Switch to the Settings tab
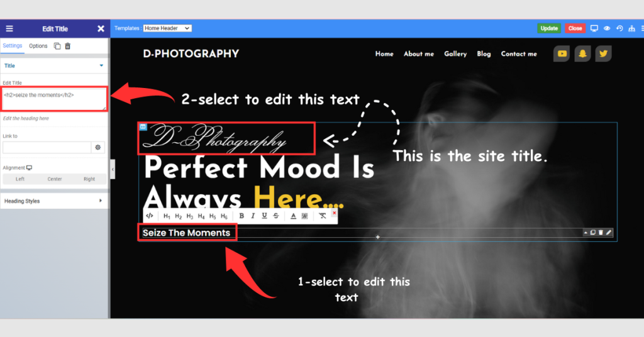This screenshot has width=644, height=337. pos(13,46)
